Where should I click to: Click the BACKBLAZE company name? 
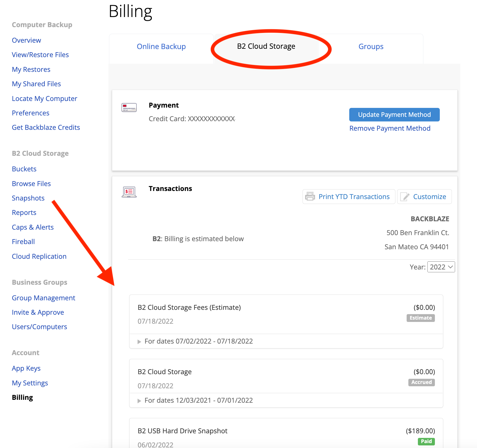coord(430,219)
